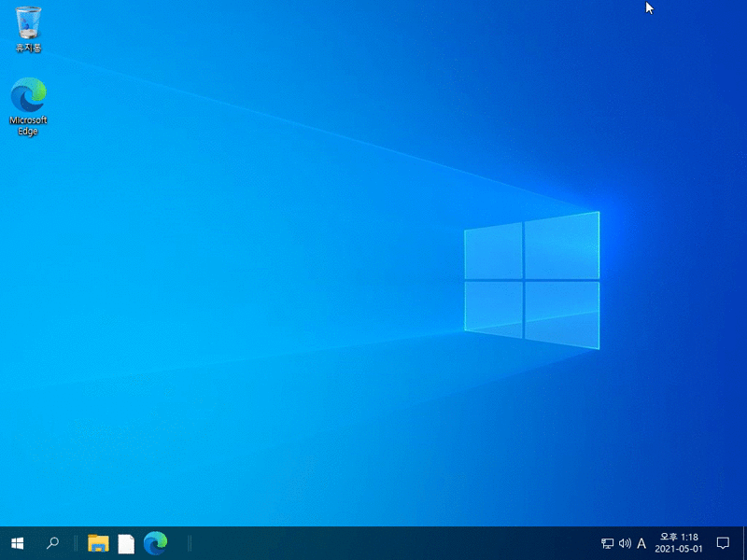Launch File Explorer from taskbar
This screenshot has height=560, width=747.
pyautogui.click(x=98, y=543)
